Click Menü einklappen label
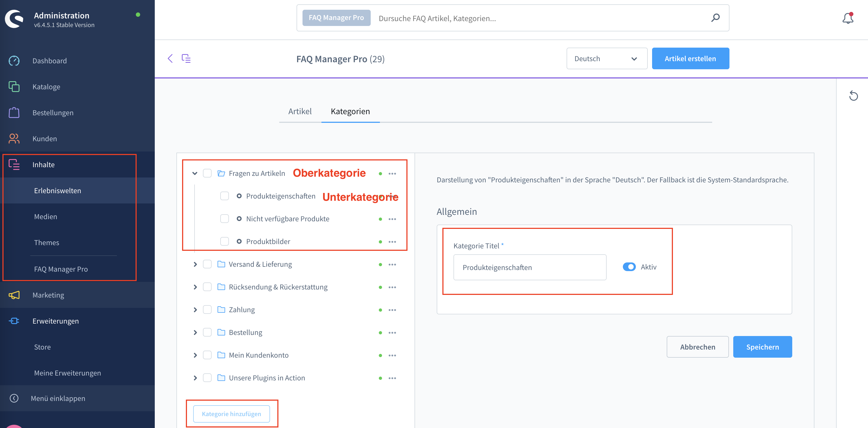 (x=58, y=398)
